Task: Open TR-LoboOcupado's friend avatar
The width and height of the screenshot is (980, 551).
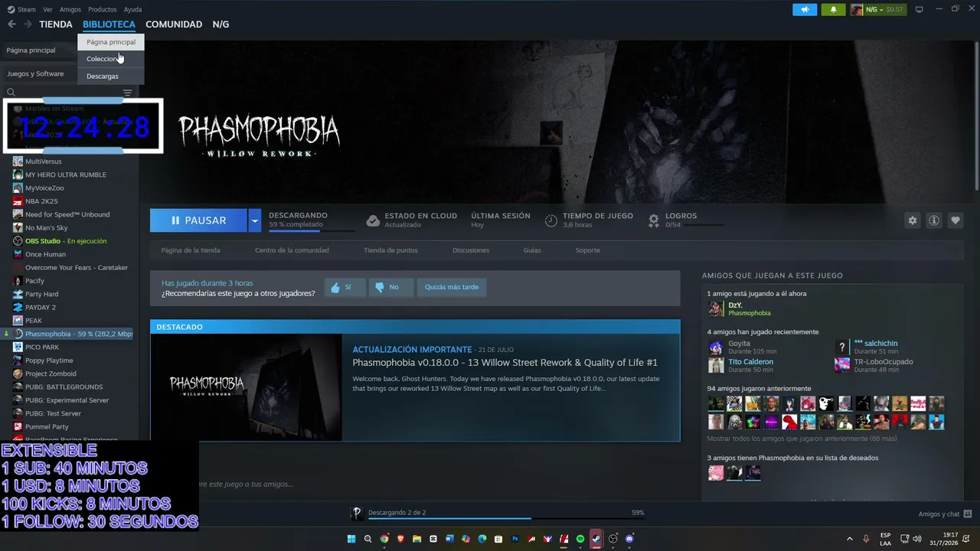Action: coord(842,365)
